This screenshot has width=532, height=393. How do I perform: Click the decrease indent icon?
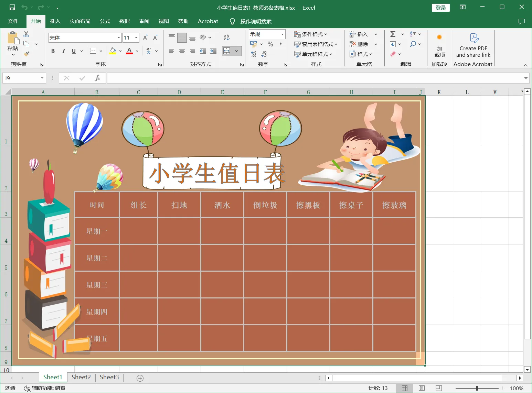tap(203, 51)
